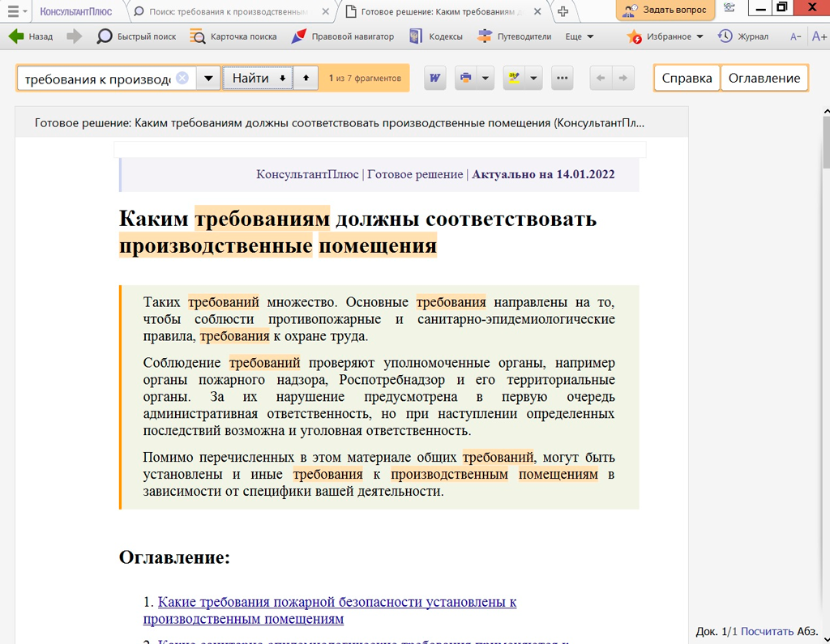Click the Оглавление heading in the document
This screenshot has width=830, height=644.
click(x=175, y=557)
